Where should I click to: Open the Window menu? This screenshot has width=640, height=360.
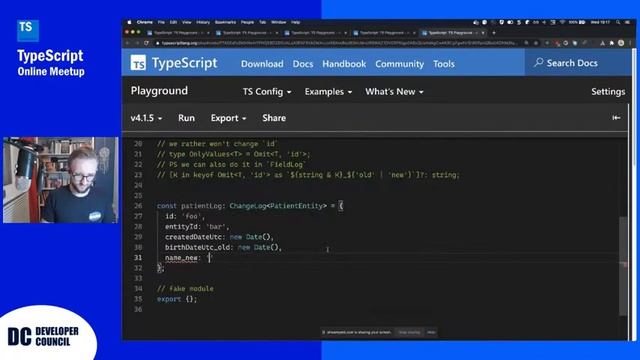tap(279, 22)
